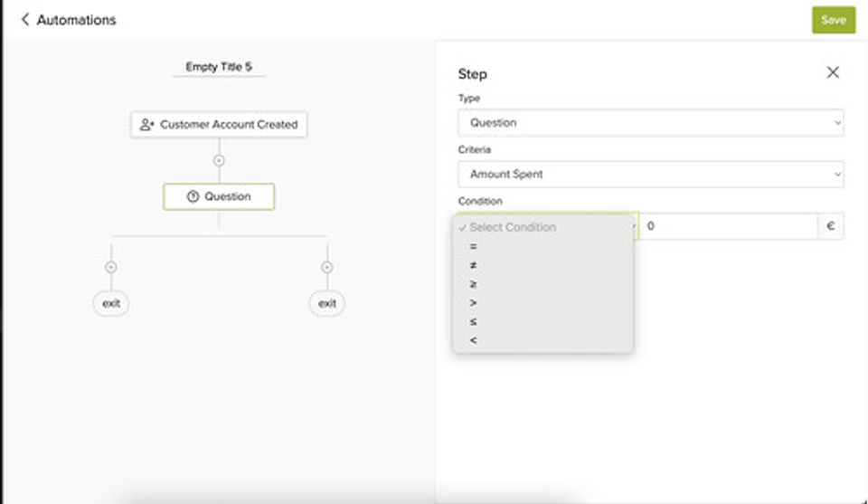Click the left exit node
Image resolution: width=868 pixels, height=504 pixels.
(x=111, y=303)
